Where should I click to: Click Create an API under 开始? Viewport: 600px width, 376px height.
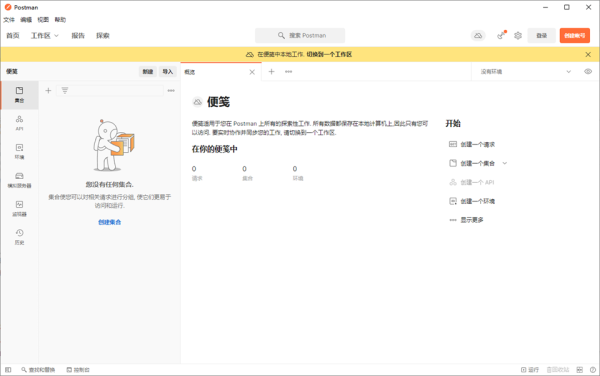tap(471, 182)
